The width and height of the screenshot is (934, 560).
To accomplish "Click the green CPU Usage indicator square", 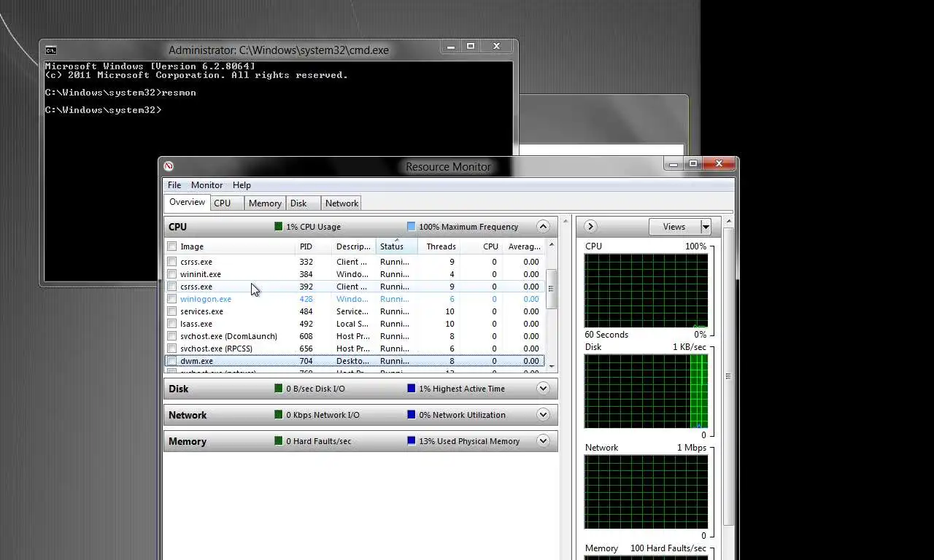I will coord(278,227).
